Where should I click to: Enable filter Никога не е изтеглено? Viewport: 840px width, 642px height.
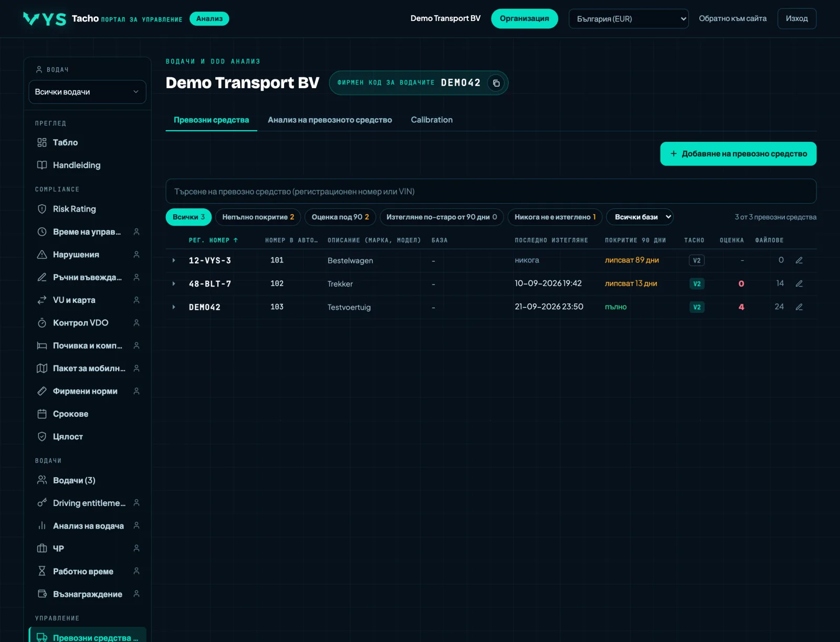tap(555, 217)
